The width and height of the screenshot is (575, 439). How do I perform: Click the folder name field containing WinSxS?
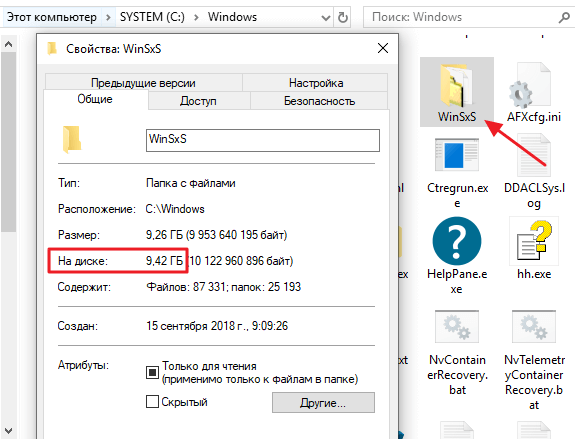[x=263, y=140]
